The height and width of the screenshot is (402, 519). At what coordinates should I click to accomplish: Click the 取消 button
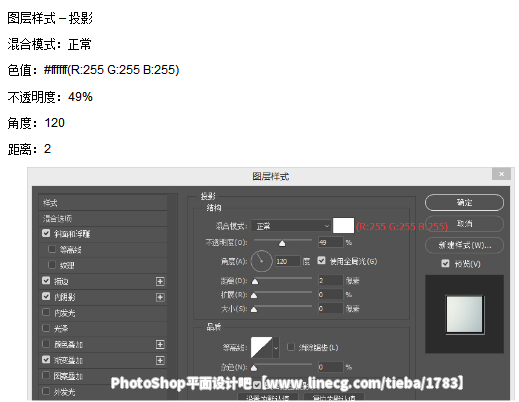464,224
